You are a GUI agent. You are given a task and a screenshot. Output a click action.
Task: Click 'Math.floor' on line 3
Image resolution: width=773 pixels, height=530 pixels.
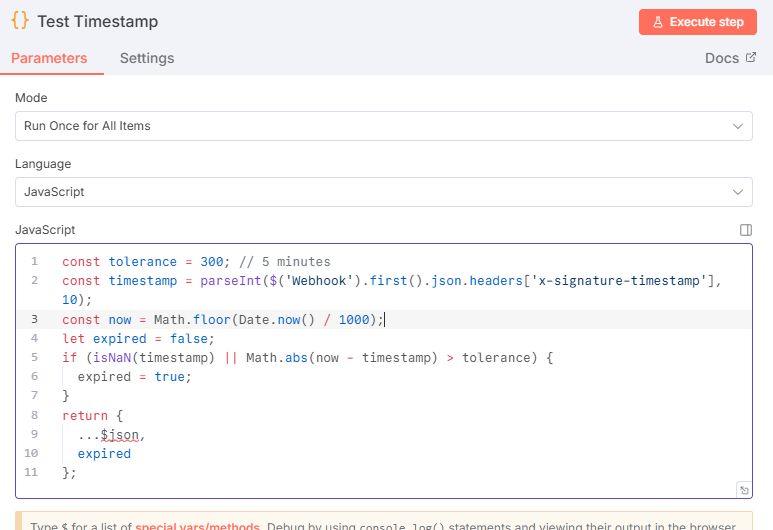(x=192, y=320)
